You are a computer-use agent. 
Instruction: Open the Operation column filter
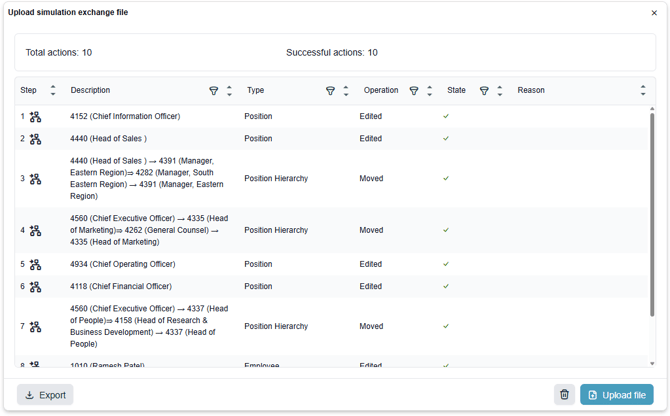coord(414,91)
